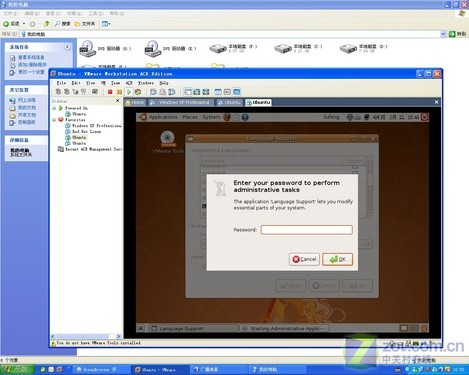Screen dimensions: 469x375
Task: Collapse the 系统任务 panel chevron
Action: 67,47
